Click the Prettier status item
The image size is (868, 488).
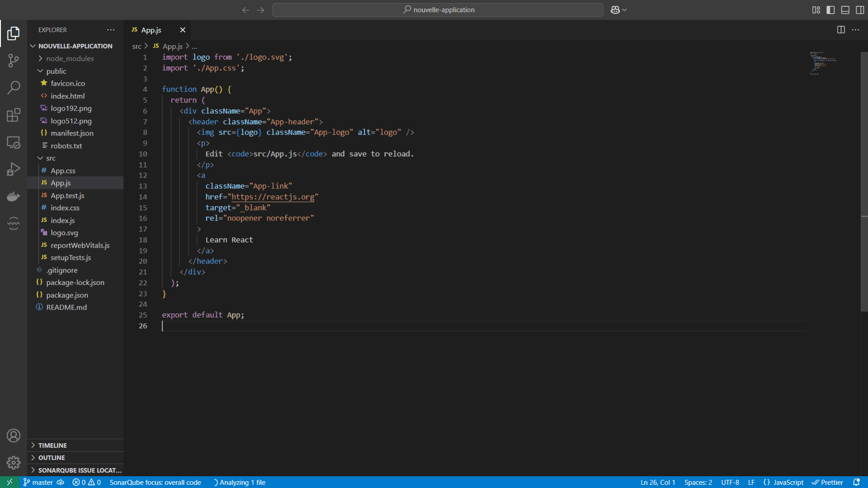click(827, 482)
